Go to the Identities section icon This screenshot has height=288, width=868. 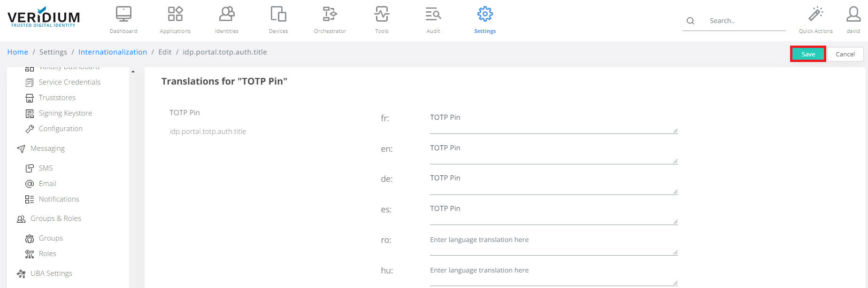(227, 15)
